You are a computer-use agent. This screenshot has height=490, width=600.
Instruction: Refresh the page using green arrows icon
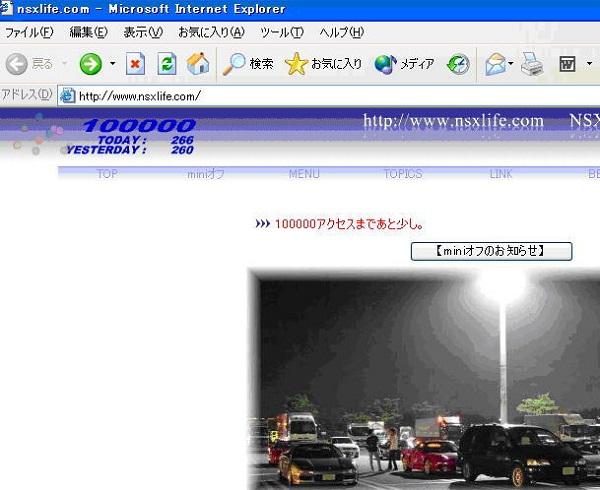pos(166,64)
